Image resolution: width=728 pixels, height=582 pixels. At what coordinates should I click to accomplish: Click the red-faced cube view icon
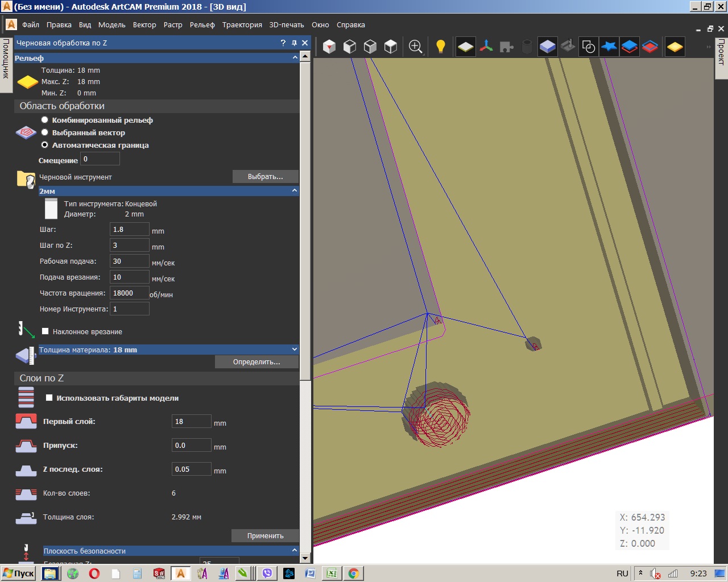[329, 47]
